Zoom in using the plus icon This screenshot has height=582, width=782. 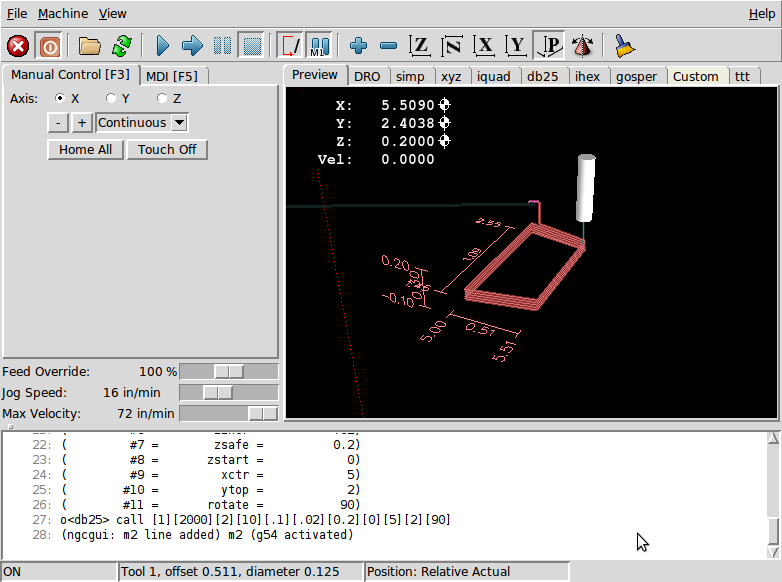coord(358,46)
